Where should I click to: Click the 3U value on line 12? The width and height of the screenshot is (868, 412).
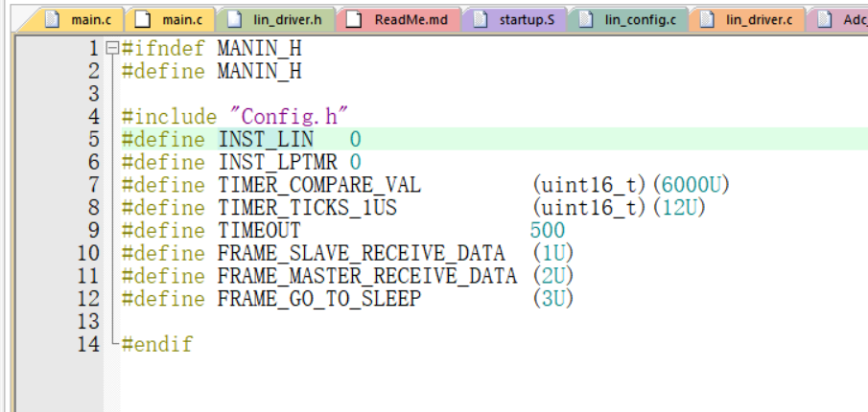tap(553, 299)
